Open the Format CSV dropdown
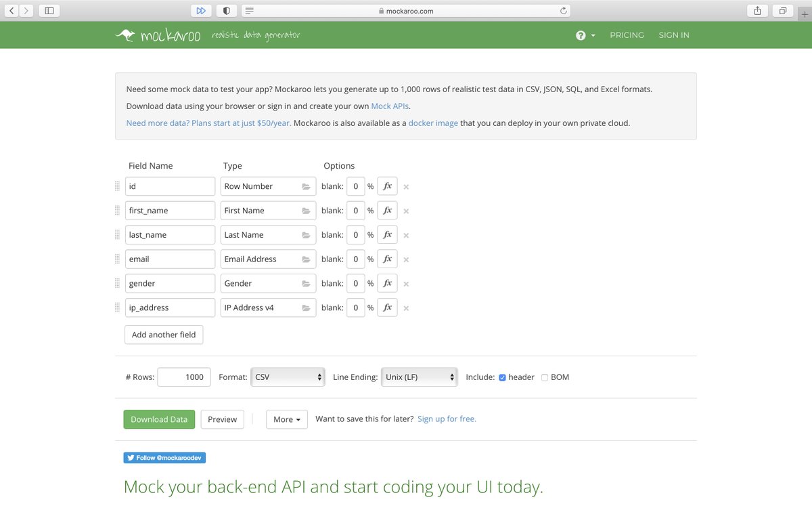Screen dimensions: 812x508 [288, 377]
